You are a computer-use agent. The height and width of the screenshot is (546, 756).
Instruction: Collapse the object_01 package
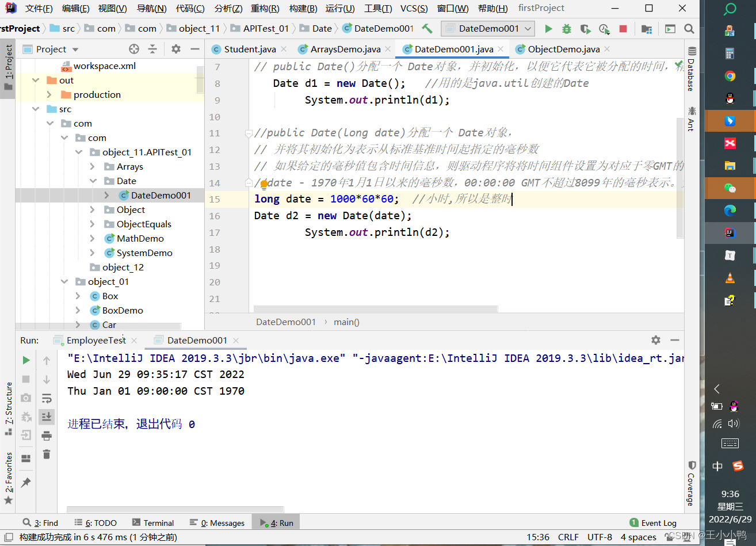pyautogui.click(x=64, y=281)
